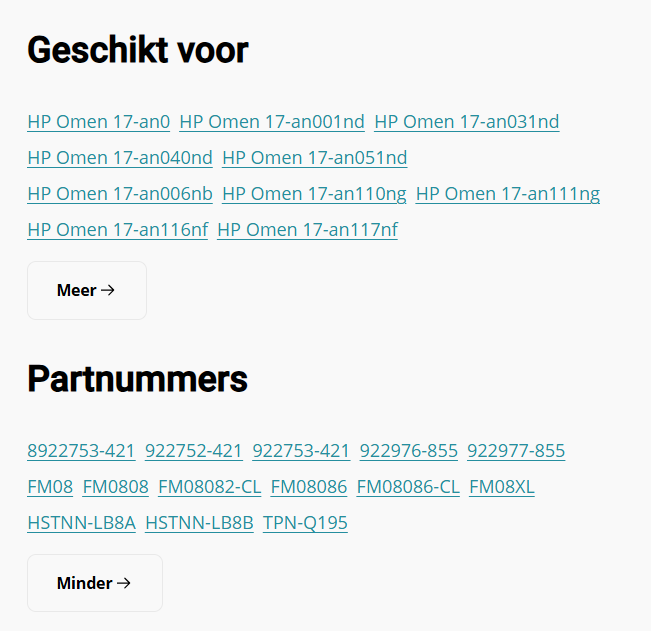The width and height of the screenshot is (651, 631).
Task: Select the HP Omen 17-an040nd link
Action: [x=120, y=158]
